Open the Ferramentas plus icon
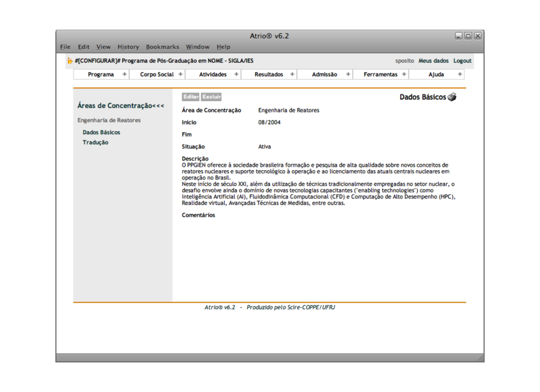The image size is (540, 392). pos(404,74)
